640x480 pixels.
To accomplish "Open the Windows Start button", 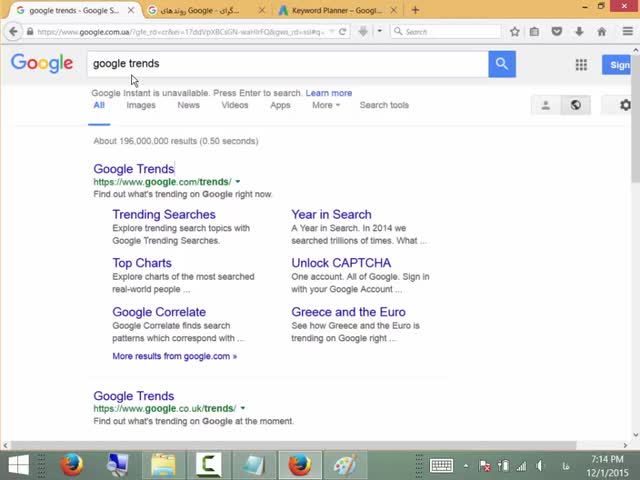I will (x=18, y=465).
